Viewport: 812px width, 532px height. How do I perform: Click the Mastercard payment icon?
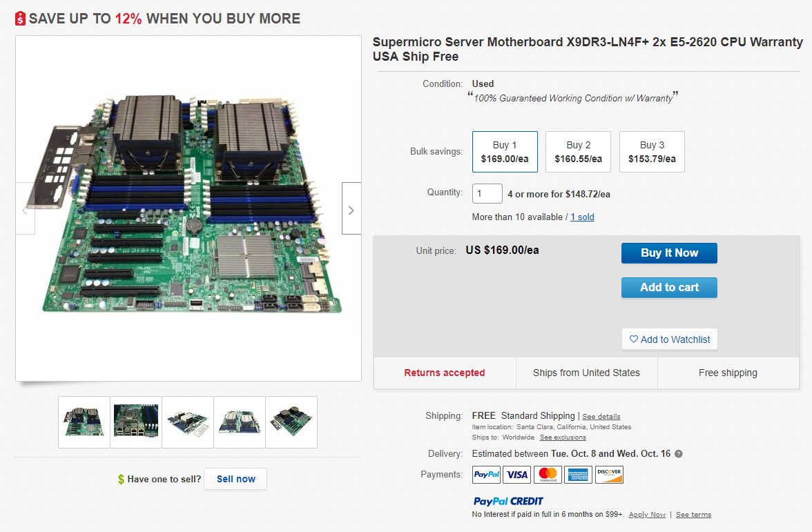[x=548, y=475]
